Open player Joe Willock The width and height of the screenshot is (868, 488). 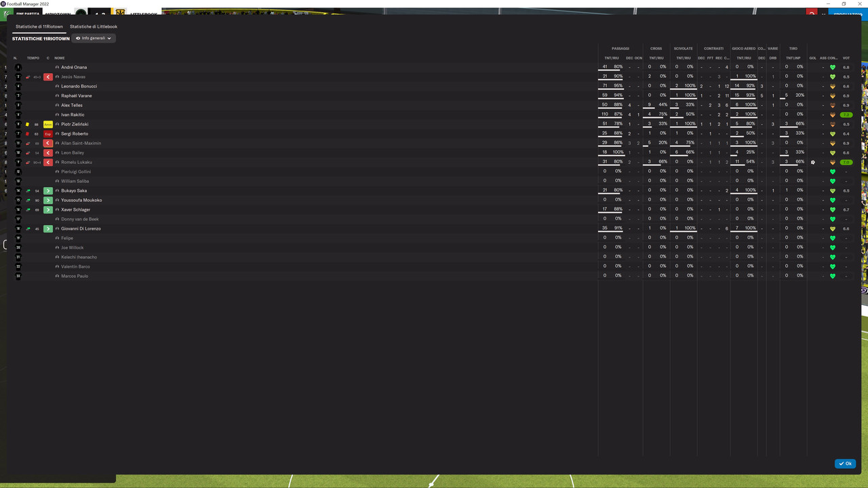point(73,248)
